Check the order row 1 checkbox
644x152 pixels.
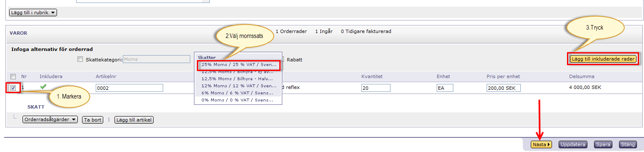coord(13,88)
